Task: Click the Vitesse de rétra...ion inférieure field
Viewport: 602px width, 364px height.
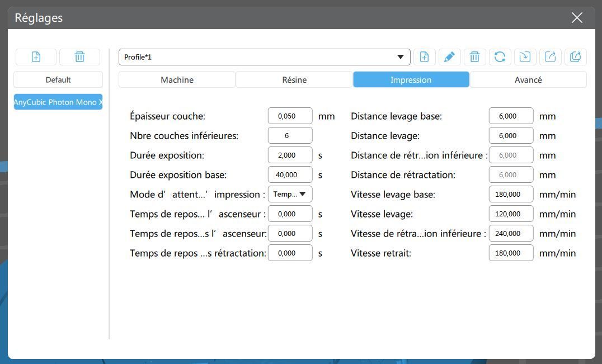Action: tap(511, 233)
